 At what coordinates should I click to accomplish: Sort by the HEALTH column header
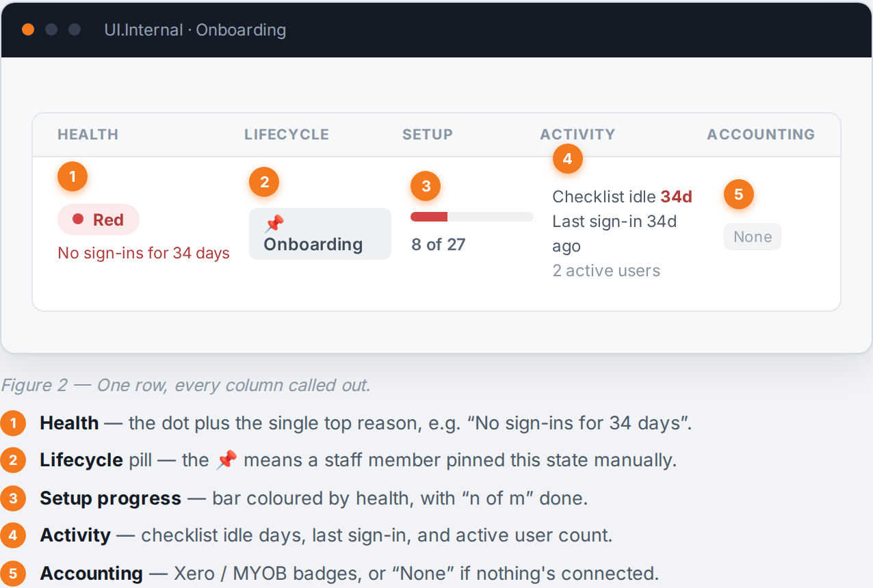coord(88,135)
